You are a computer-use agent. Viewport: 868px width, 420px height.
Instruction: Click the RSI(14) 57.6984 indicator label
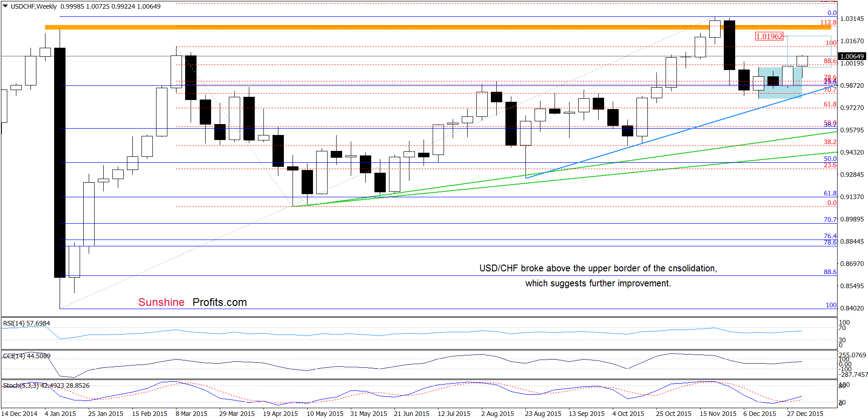pos(26,323)
